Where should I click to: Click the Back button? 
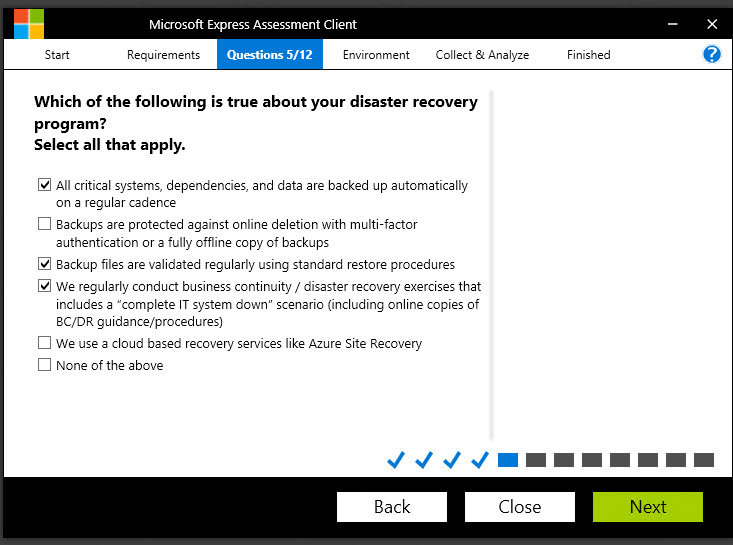(392, 507)
